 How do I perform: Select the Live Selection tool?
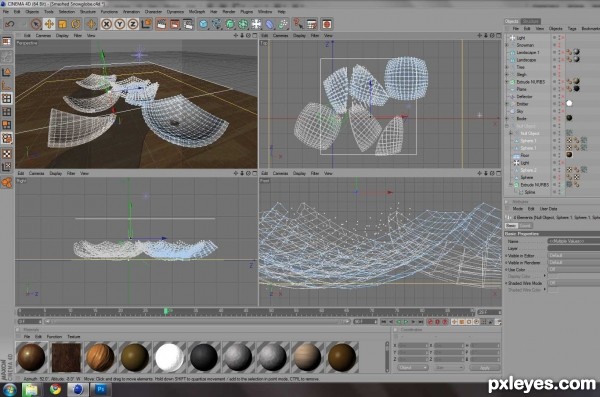(x=36, y=24)
